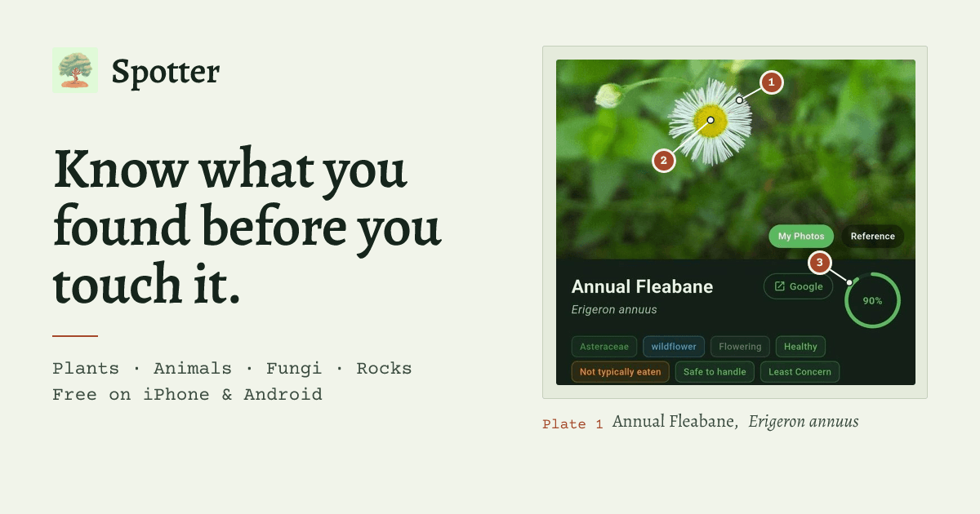Click the Safe to handle tag
This screenshot has width=980, height=514.
tap(715, 372)
